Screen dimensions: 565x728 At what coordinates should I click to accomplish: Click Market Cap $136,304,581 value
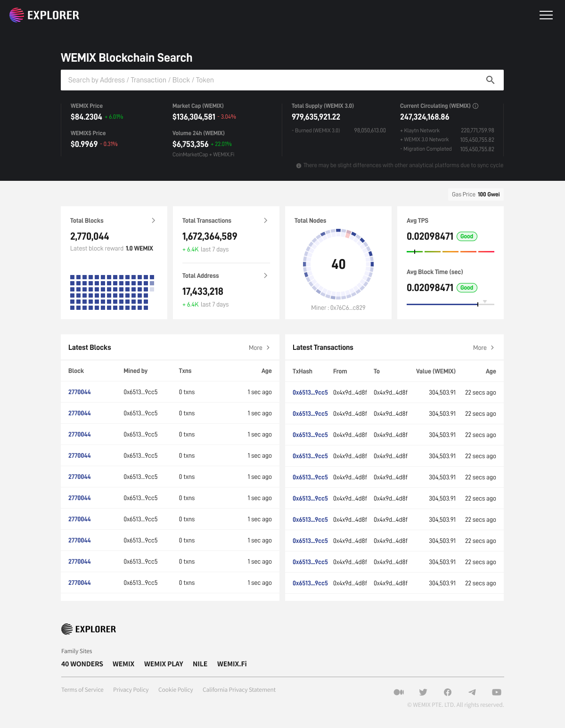click(194, 117)
